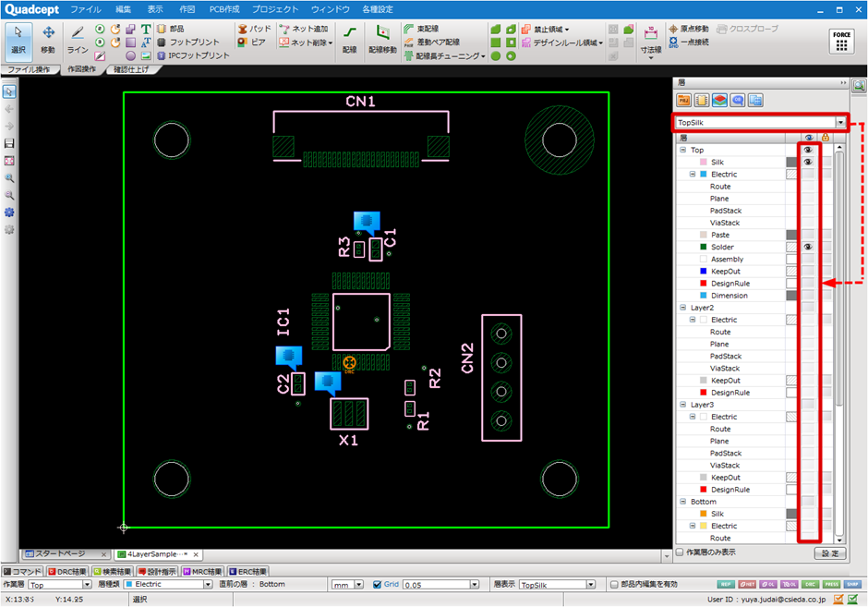Click the green color swatch of Top Solder
The height and width of the screenshot is (607, 868).
click(x=704, y=247)
